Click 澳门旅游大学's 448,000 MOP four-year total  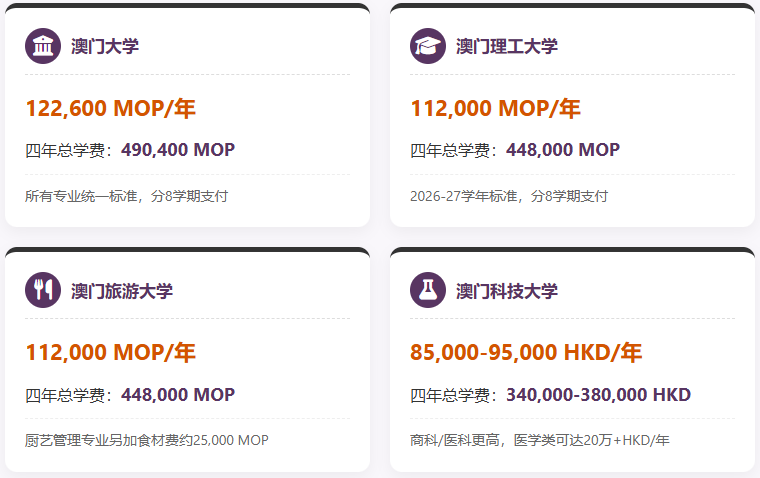(x=178, y=394)
